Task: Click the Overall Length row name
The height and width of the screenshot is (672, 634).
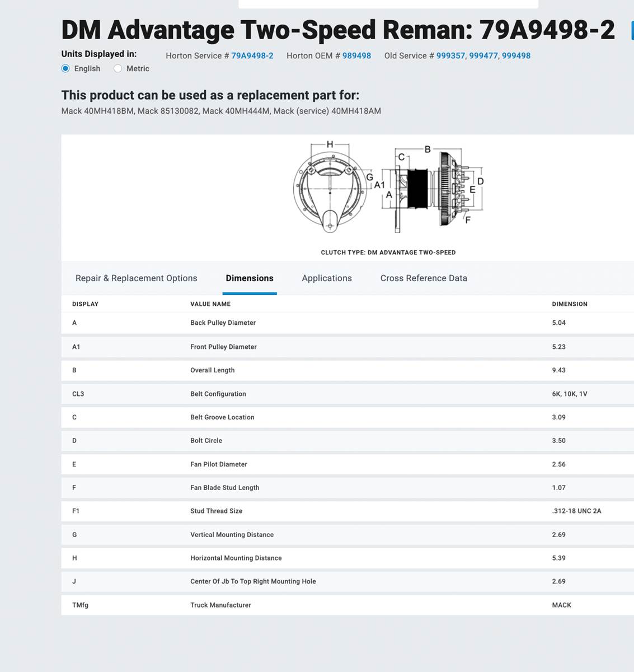Action: coord(213,370)
